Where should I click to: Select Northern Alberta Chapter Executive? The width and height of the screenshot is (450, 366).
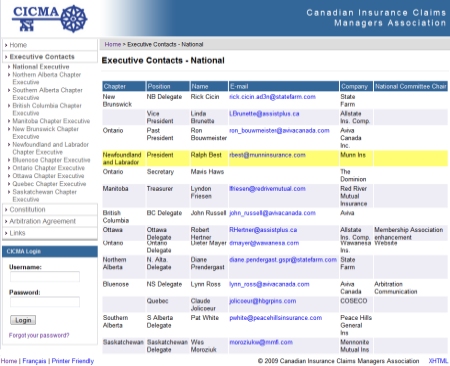point(47,78)
